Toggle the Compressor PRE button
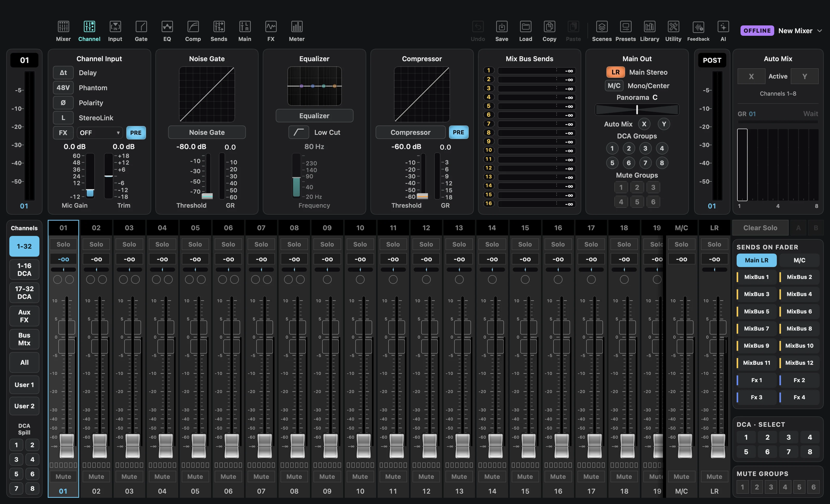Screen dimensions: 830x504 (459, 132)
